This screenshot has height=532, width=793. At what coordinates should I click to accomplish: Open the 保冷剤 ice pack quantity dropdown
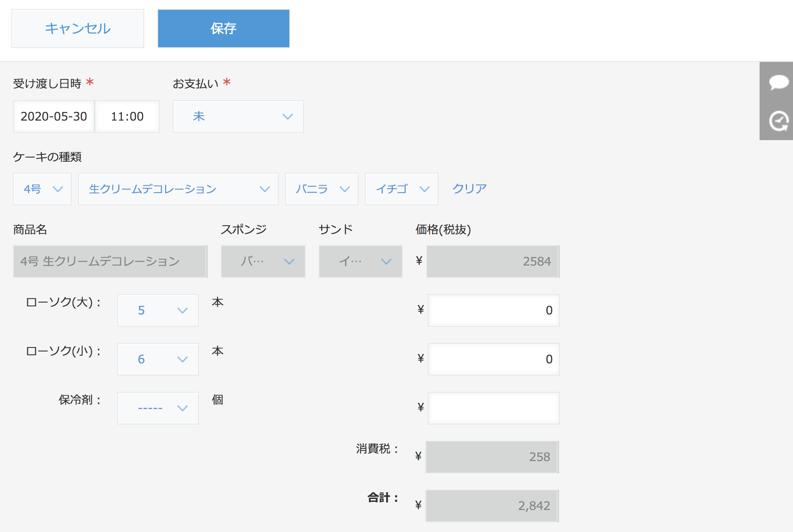coord(158,408)
